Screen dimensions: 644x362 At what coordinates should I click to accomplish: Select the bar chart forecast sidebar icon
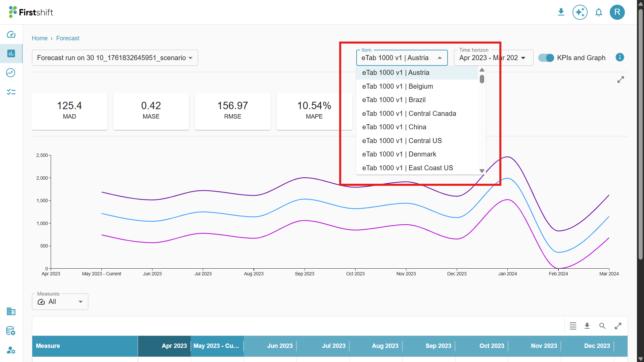coord(11,53)
